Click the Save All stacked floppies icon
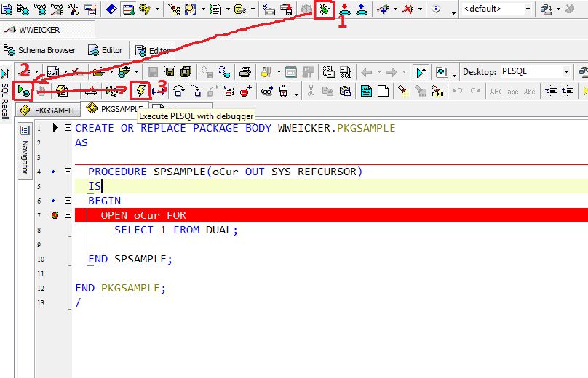The width and height of the screenshot is (588, 378). click(x=186, y=71)
